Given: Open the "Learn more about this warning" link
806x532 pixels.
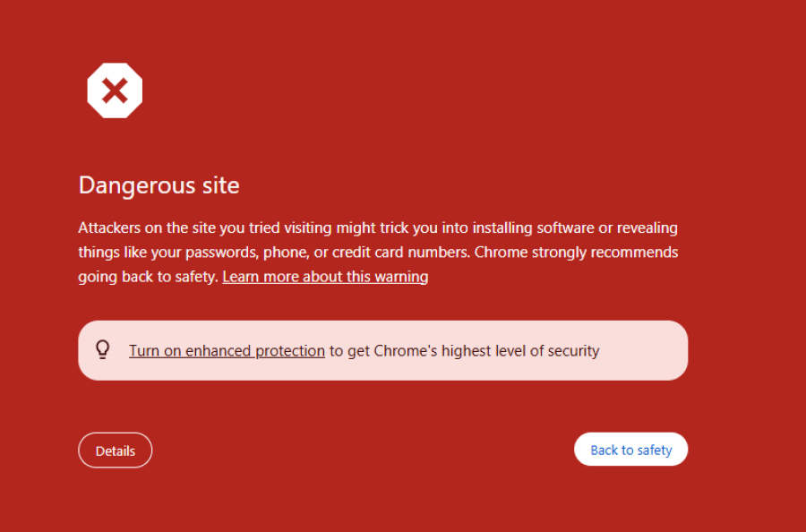Looking at the screenshot, I should (325, 277).
